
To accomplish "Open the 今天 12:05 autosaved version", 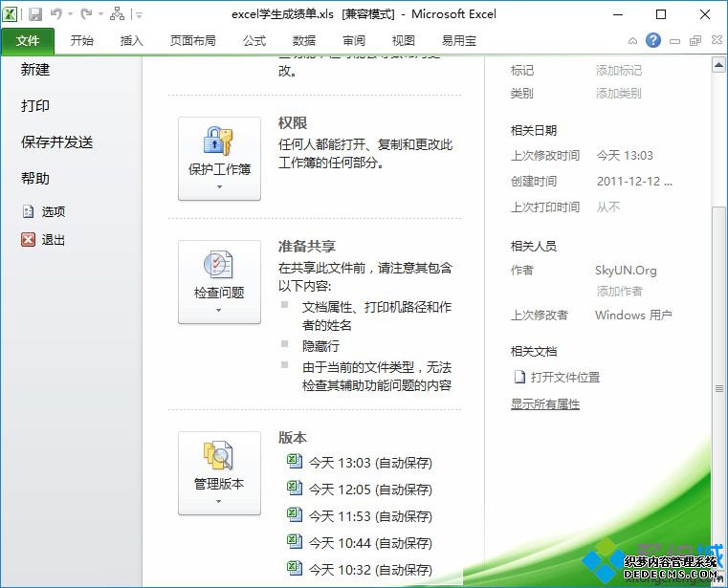I will click(370, 490).
